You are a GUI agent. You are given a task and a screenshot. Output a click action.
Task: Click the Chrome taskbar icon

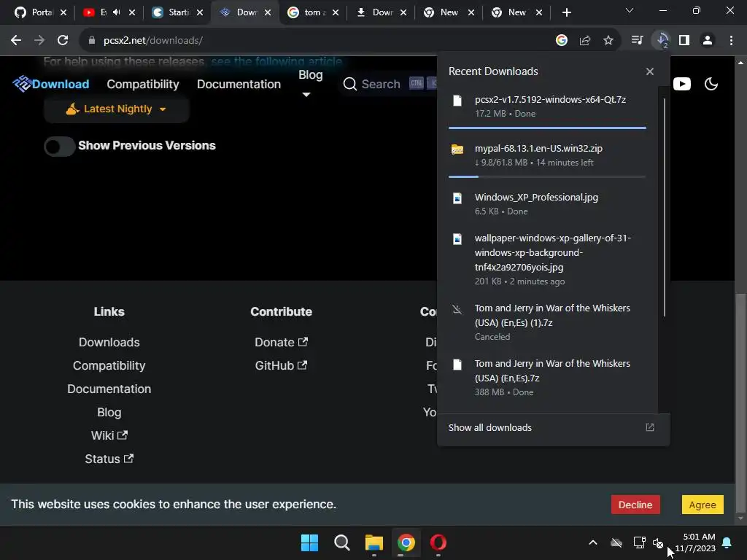coord(406,542)
